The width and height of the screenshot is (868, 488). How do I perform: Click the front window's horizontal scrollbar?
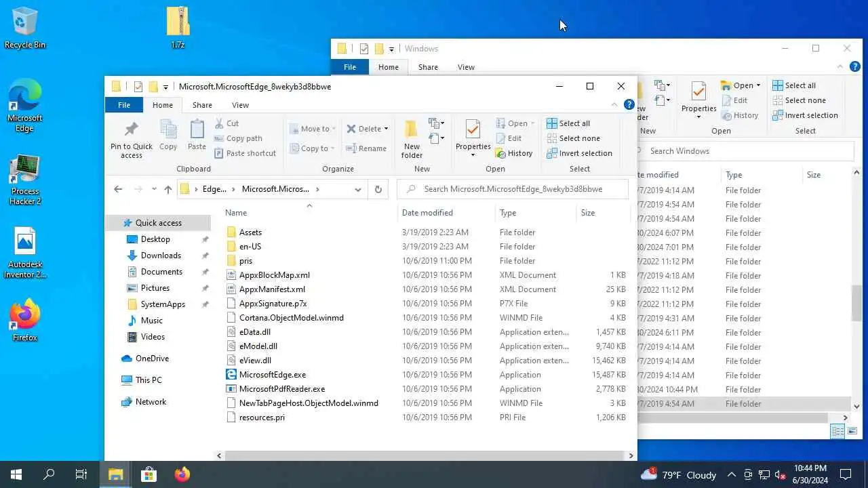pos(424,456)
